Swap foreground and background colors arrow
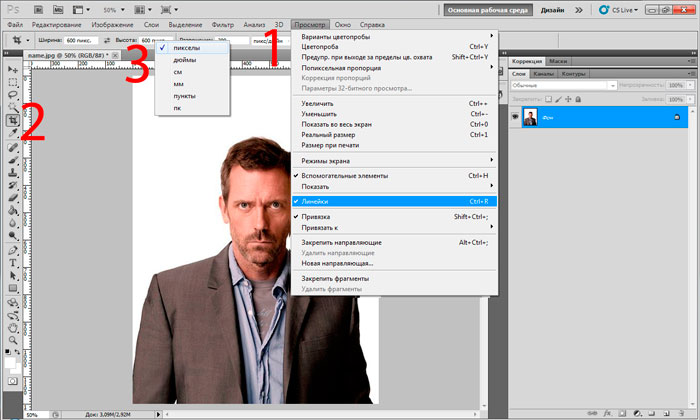This screenshot has width=700, height=420. click(17, 352)
